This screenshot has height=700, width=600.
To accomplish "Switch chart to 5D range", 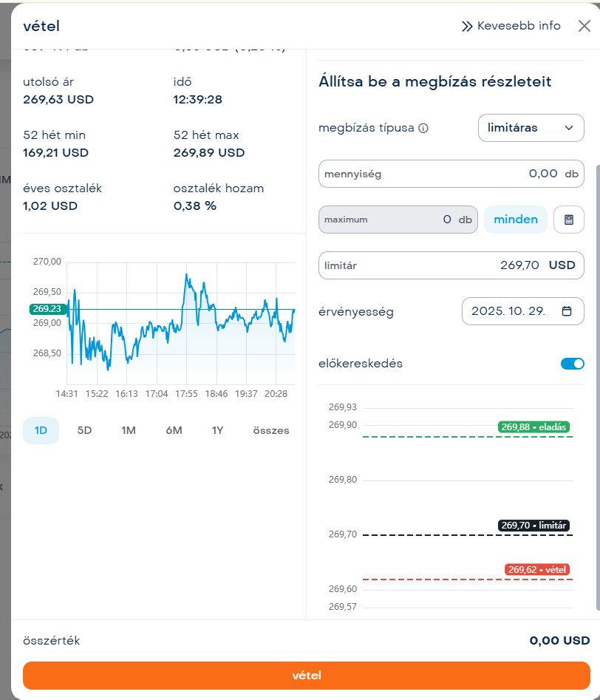I will [x=85, y=430].
